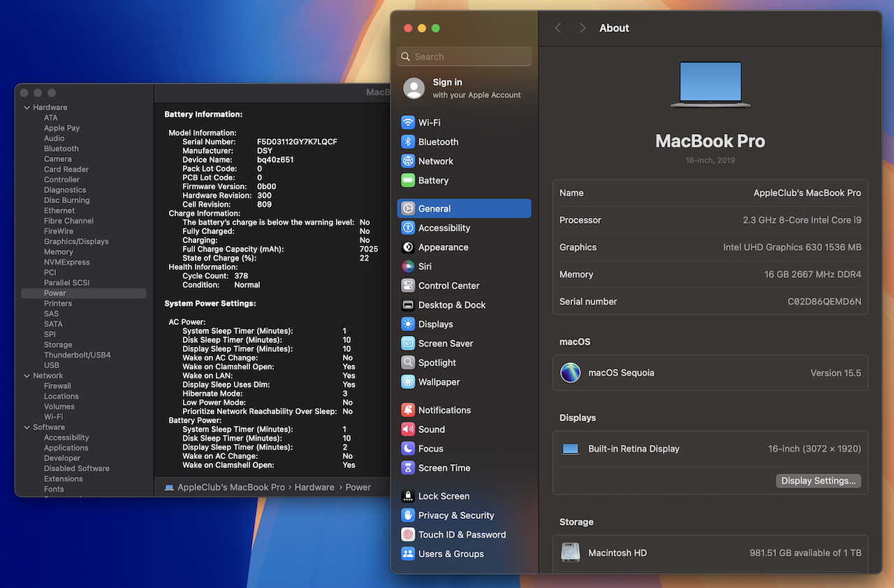Viewport: 894px width, 588px height.
Task: Click the Touch ID & Password fingerprint icon
Action: [408, 534]
